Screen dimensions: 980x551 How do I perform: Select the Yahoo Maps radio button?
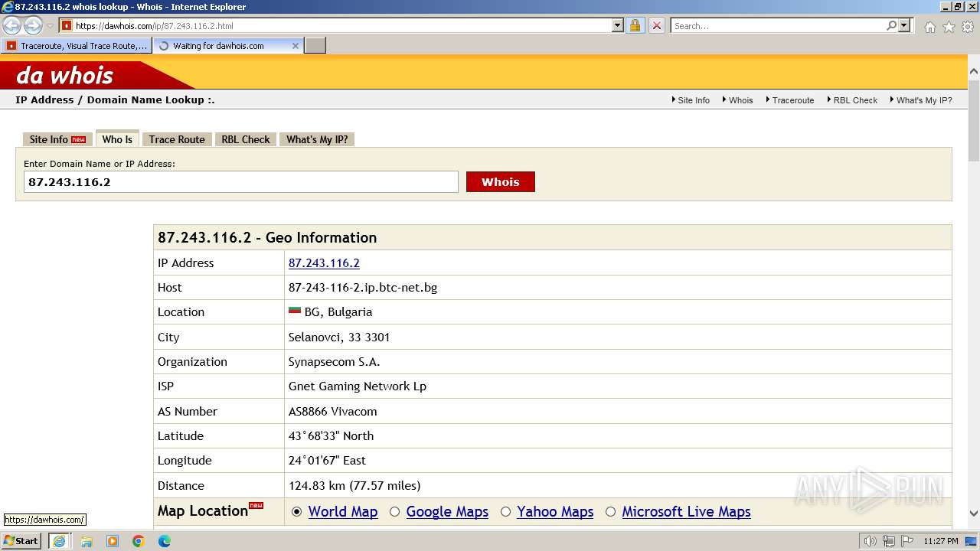[506, 512]
